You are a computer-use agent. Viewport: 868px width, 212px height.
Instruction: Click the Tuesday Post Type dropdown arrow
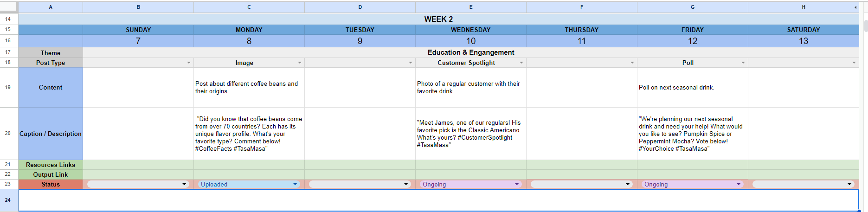coord(410,63)
